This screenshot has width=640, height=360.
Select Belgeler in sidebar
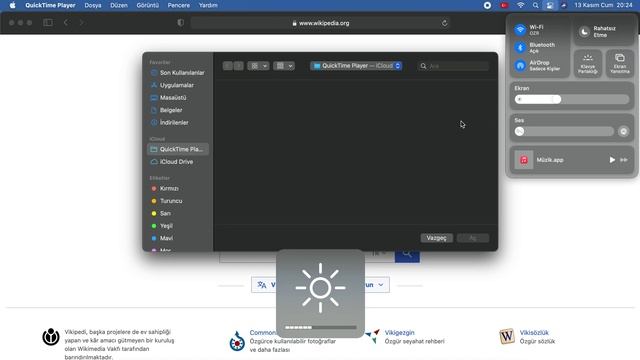click(178, 110)
